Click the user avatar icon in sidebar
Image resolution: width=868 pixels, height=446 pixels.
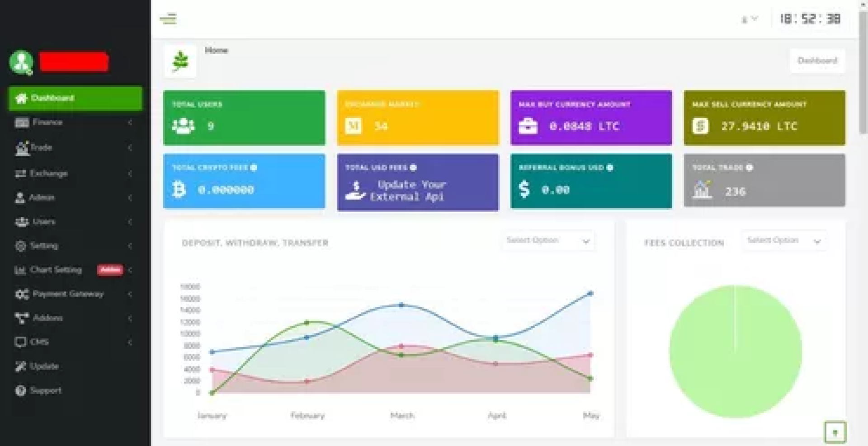click(21, 62)
